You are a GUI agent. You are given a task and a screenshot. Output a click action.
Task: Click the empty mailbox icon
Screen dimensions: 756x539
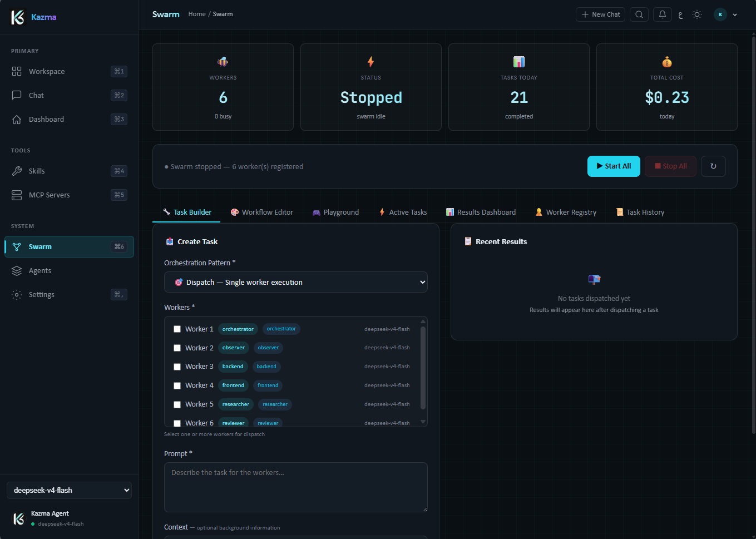[594, 279]
